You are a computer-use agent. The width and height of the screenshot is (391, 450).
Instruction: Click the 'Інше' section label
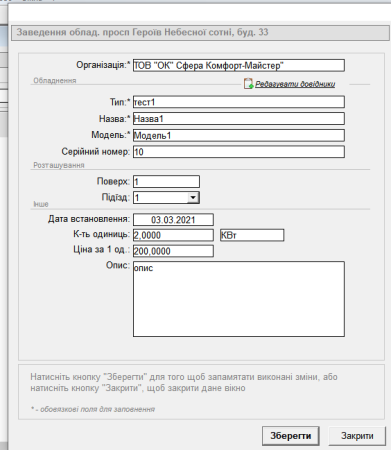pos(41,204)
